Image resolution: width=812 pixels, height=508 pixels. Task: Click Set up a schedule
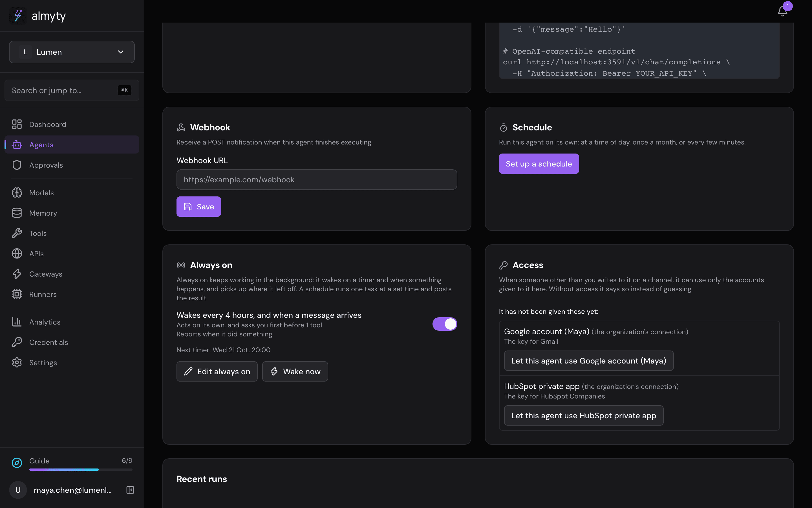tap(539, 164)
